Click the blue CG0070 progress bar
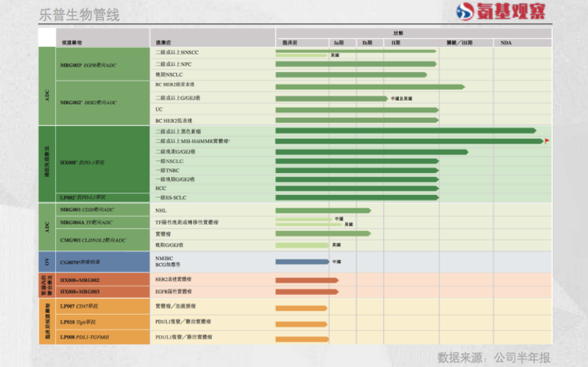 [302, 261]
